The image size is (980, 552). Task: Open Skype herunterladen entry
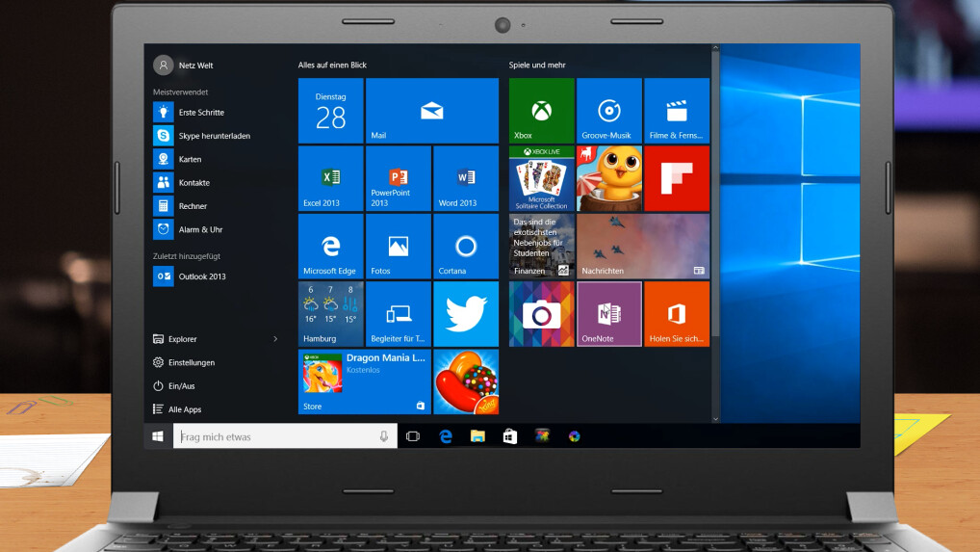point(214,136)
